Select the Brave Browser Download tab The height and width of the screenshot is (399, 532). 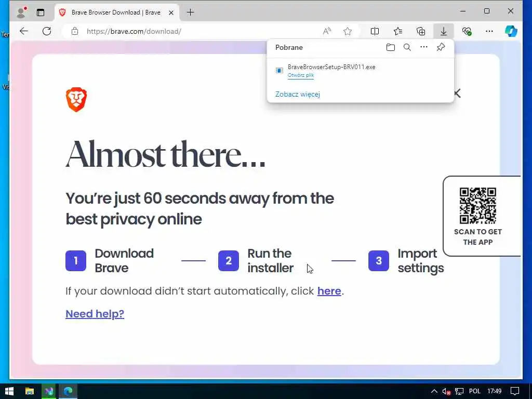(116, 12)
